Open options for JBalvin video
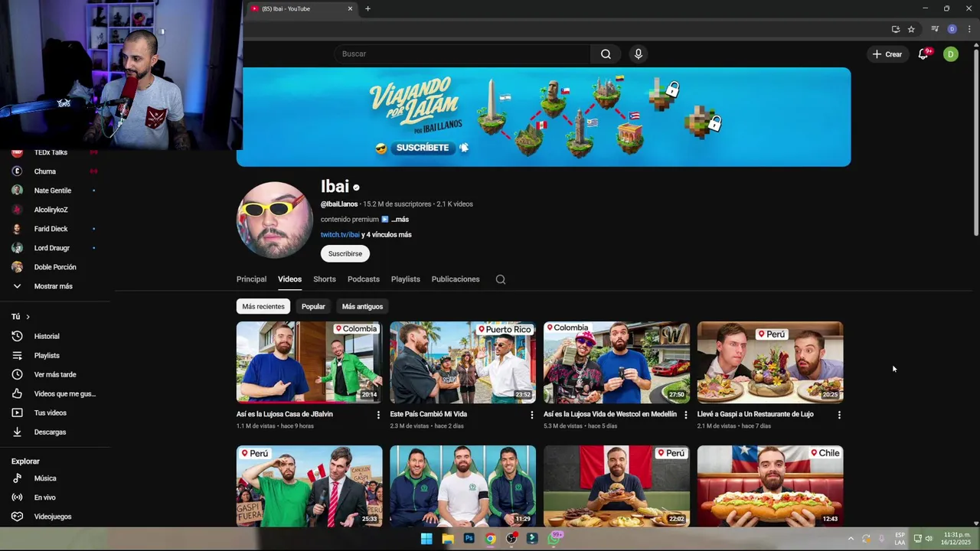Image resolution: width=980 pixels, height=551 pixels. (378, 415)
